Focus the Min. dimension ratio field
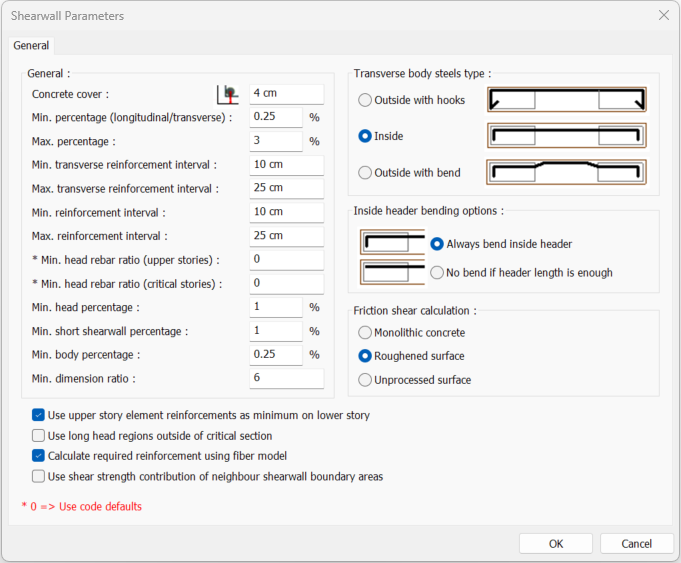The image size is (681, 563). point(286,378)
